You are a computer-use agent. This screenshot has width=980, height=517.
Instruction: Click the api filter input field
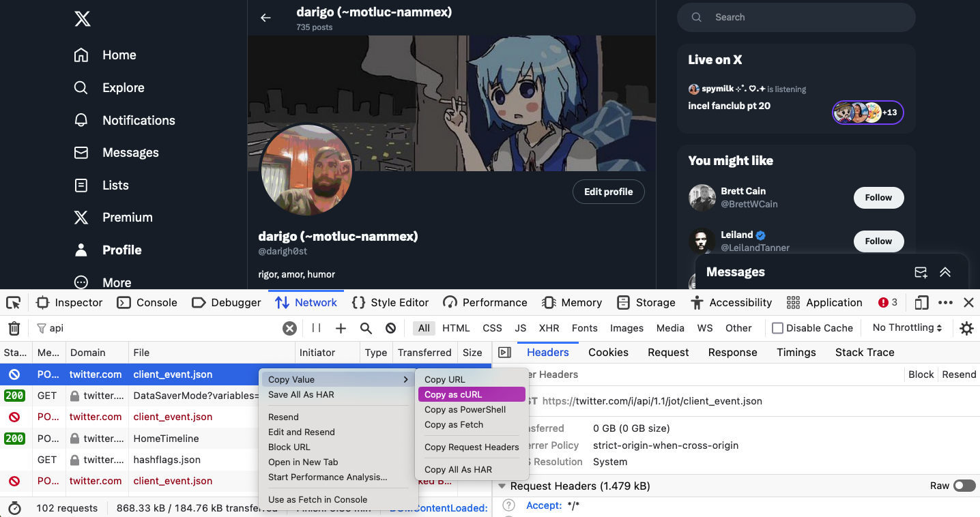[164, 328]
